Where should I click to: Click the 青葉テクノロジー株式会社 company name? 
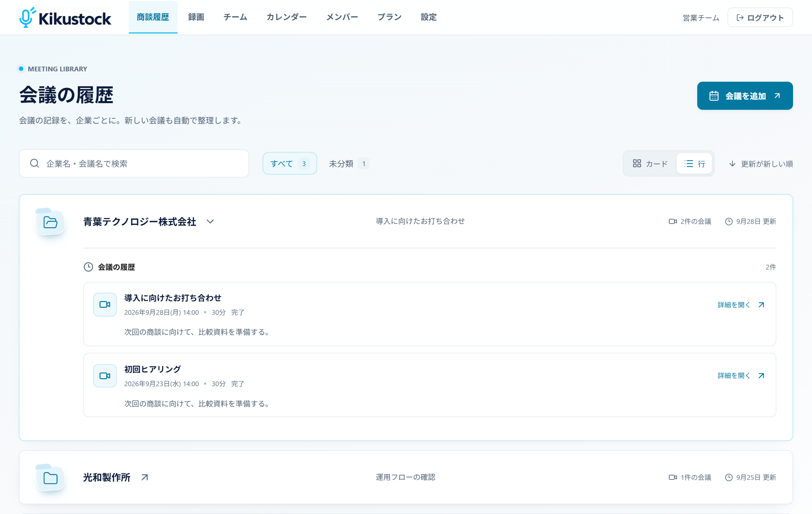pyautogui.click(x=140, y=221)
